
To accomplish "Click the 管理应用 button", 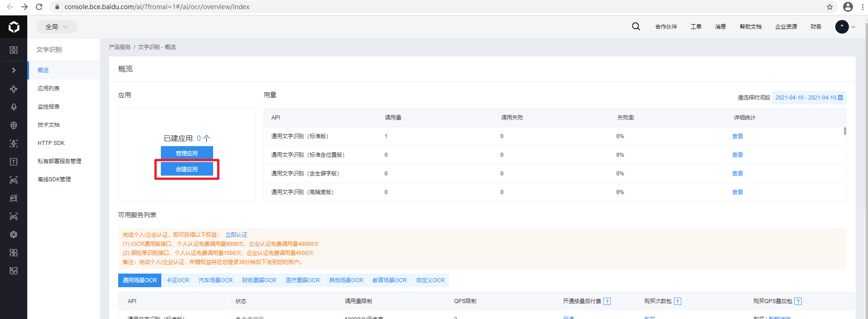I will tap(187, 153).
